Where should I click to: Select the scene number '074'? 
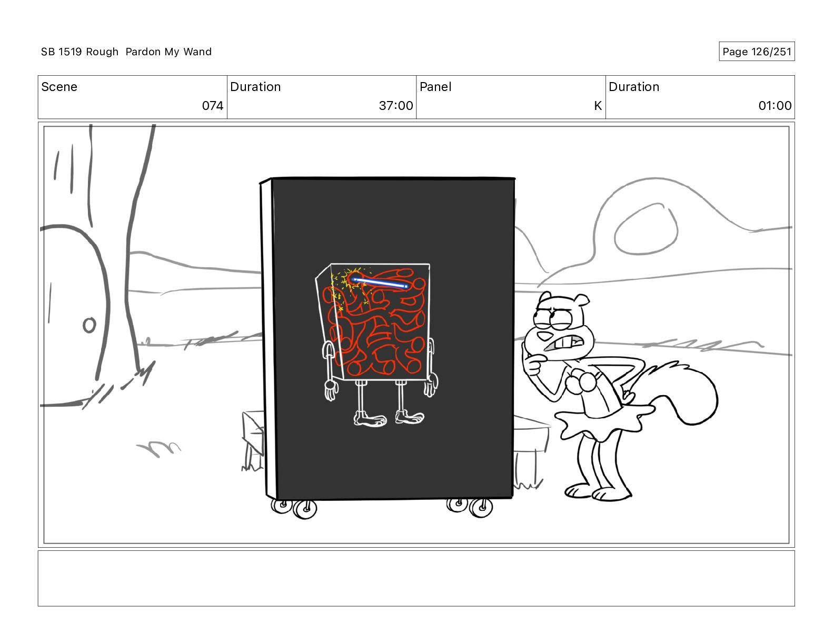pyautogui.click(x=213, y=106)
